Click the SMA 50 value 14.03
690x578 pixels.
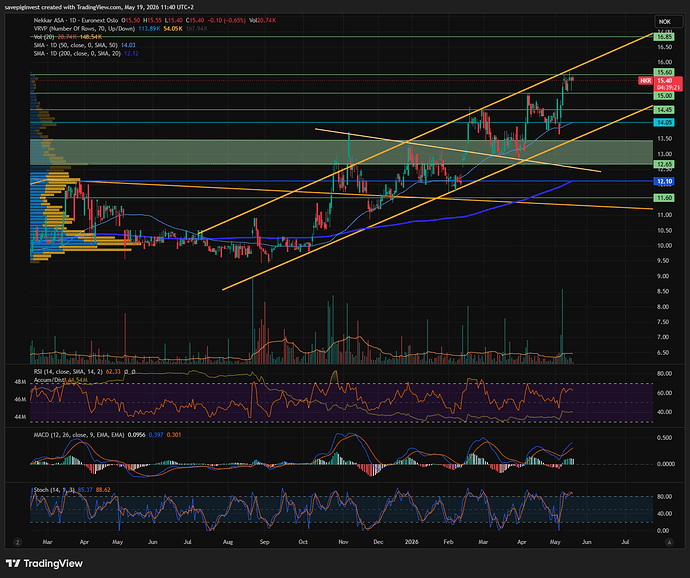[128, 45]
